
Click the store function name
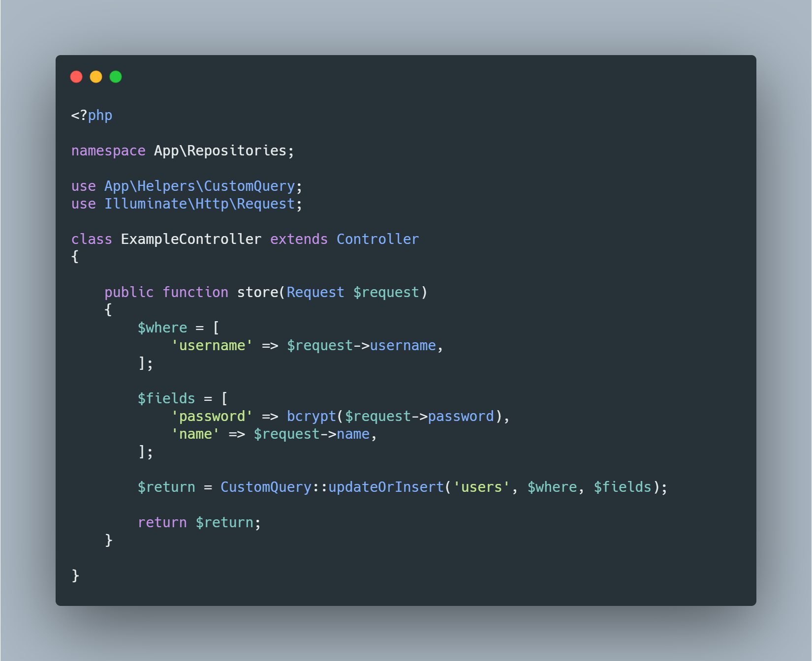coord(257,292)
